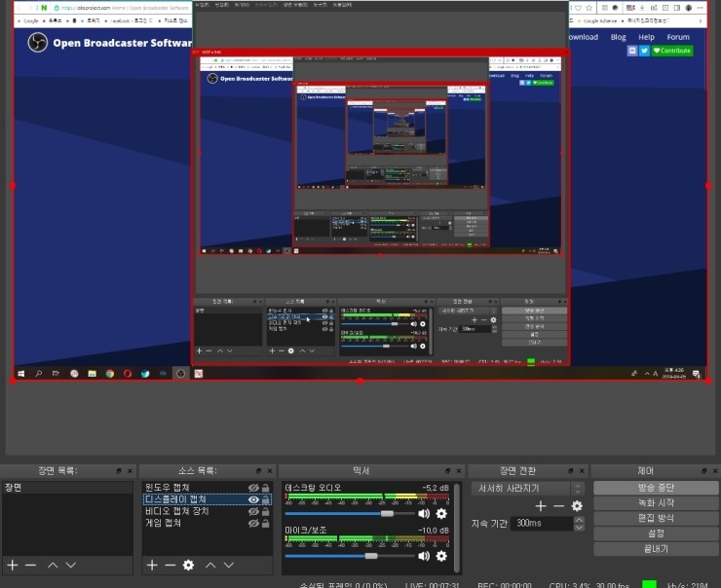Screen dimensions: 721x588
Task: Lock the 디스플레이 캡쳐 source
Action: coord(266,499)
